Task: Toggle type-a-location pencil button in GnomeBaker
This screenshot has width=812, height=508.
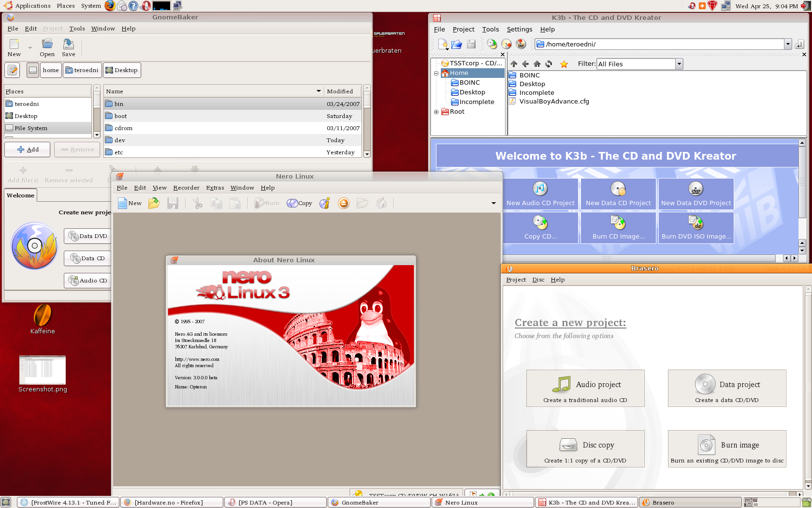Action: click(12, 70)
